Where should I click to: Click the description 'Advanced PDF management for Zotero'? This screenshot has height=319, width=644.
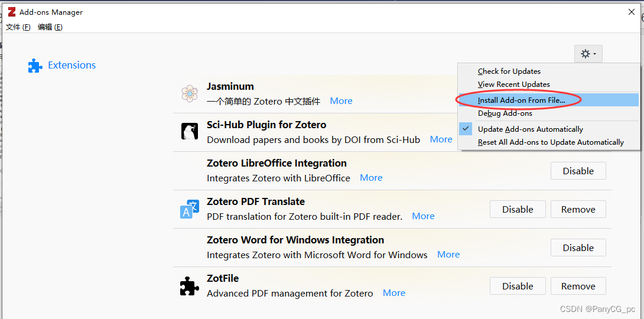290,294
